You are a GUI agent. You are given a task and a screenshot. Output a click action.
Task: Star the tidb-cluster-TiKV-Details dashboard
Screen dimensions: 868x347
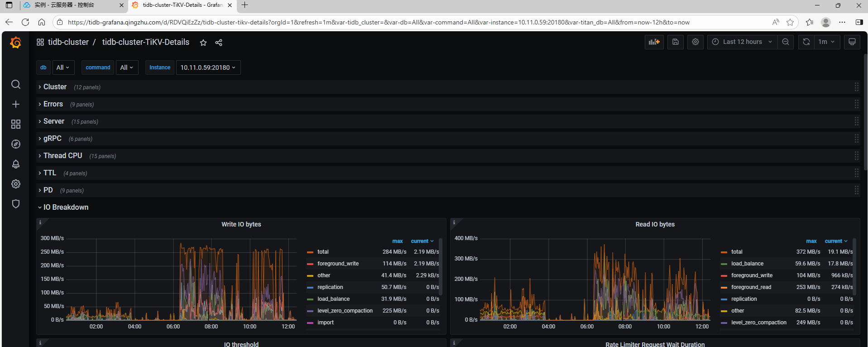pyautogui.click(x=203, y=43)
